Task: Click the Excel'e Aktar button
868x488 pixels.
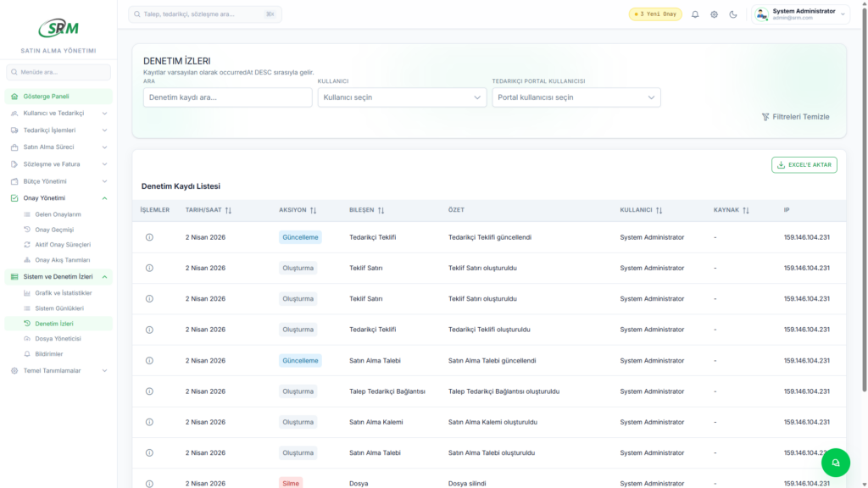Action: pos(804,164)
